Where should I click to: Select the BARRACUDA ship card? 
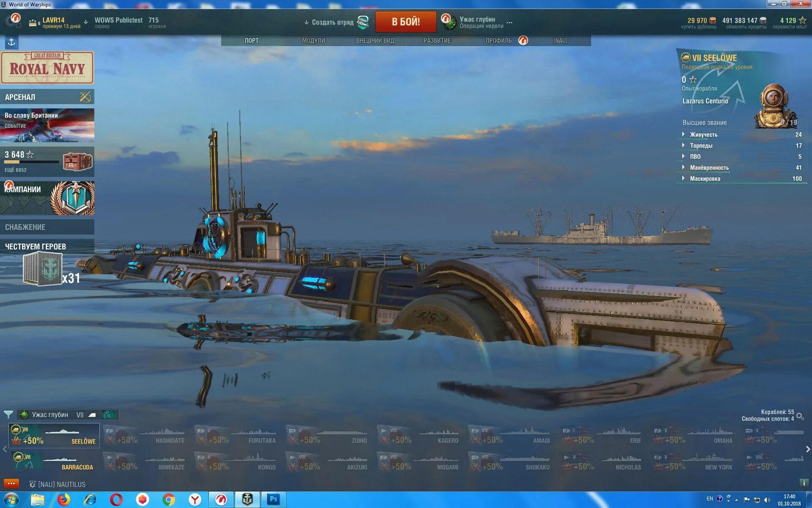pyautogui.click(x=54, y=461)
